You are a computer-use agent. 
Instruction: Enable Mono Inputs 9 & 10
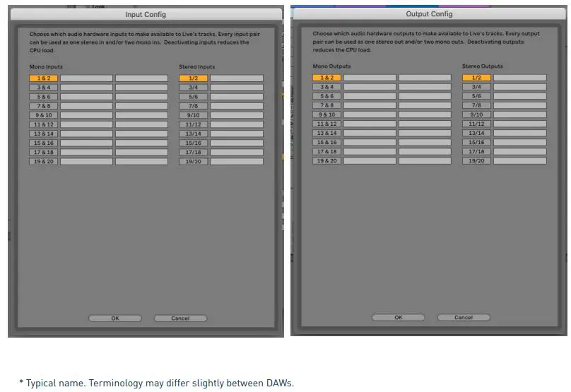[44, 115]
